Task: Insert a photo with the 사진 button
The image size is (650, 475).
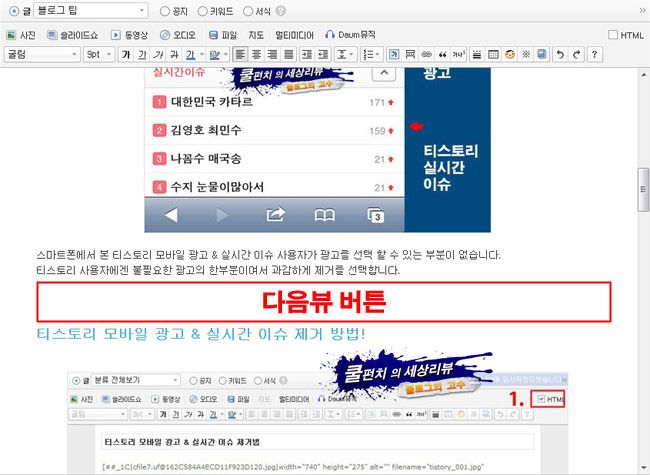Action: [21, 35]
